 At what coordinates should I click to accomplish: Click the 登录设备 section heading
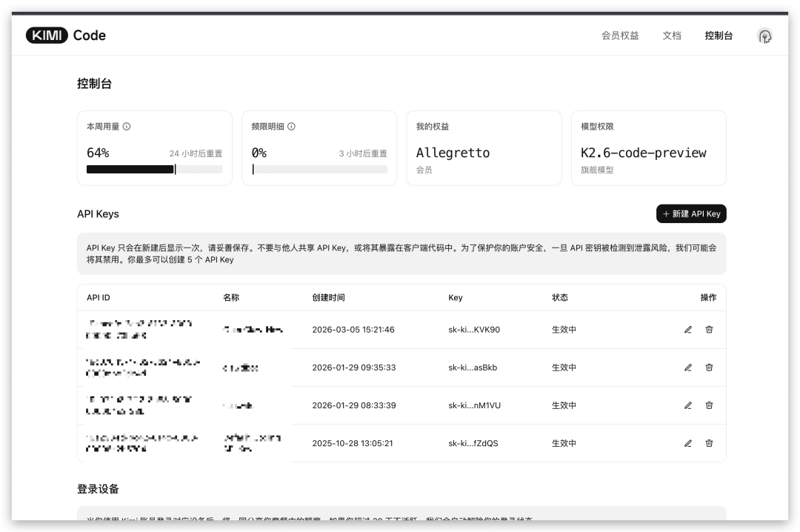(98, 489)
